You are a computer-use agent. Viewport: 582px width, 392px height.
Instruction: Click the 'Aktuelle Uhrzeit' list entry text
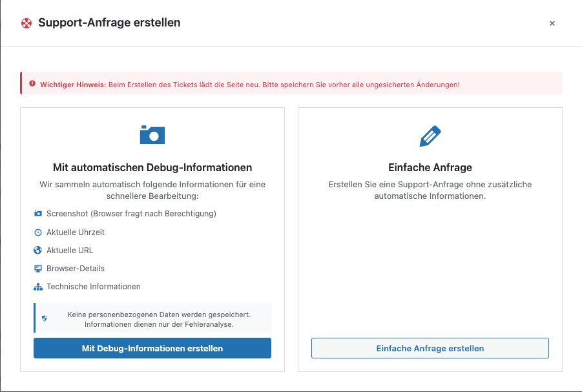75,232
